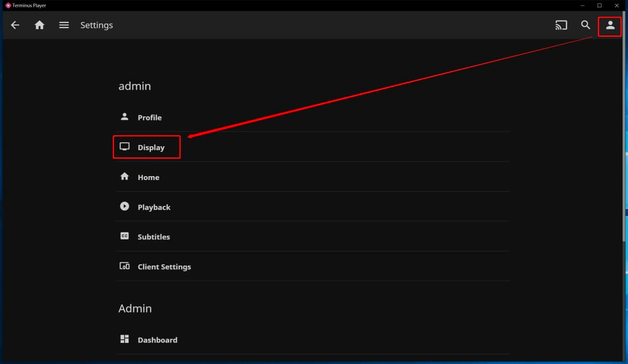Open the hamburger navigation menu

(64, 25)
